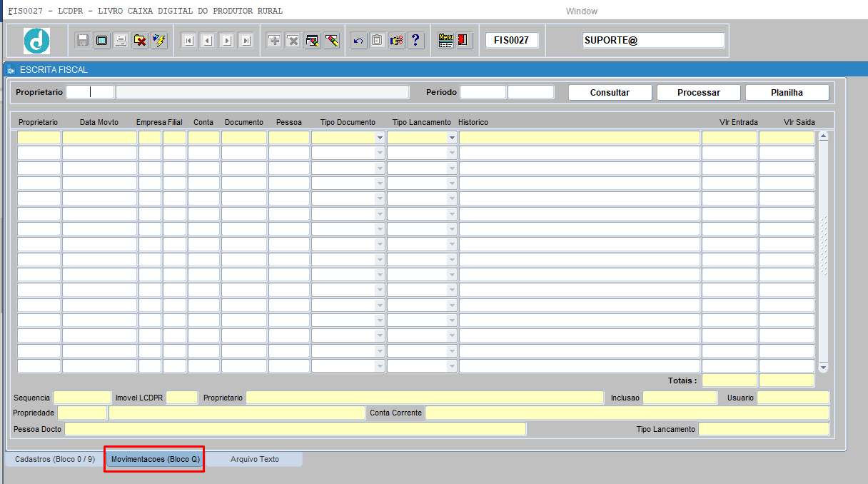Screen dimensions: 868x484
Task: Open the Arquivo Texto tab
Action: (255, 459)
